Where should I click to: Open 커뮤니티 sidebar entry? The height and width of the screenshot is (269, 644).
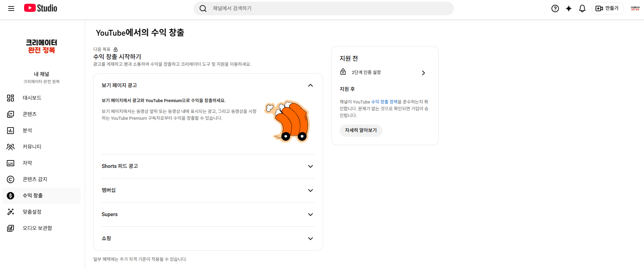tap(41, 147)
